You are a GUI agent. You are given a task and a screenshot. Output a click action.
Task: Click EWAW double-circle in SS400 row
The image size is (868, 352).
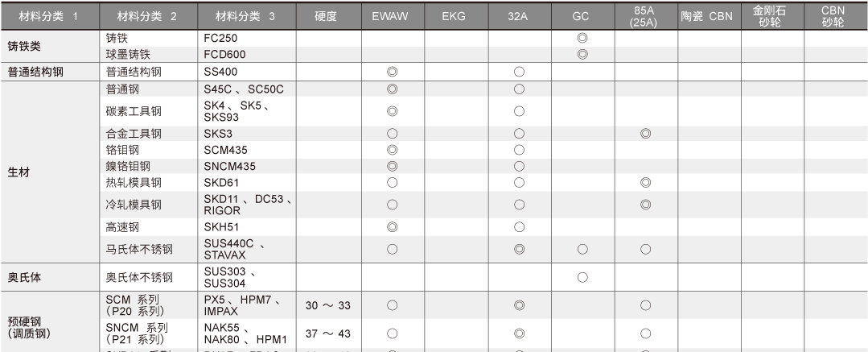pos(393,72)
